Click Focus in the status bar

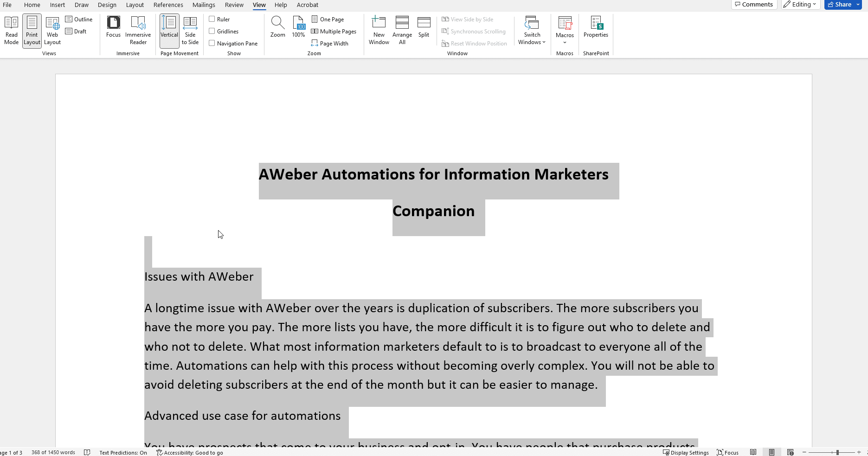tap(727, 452)
